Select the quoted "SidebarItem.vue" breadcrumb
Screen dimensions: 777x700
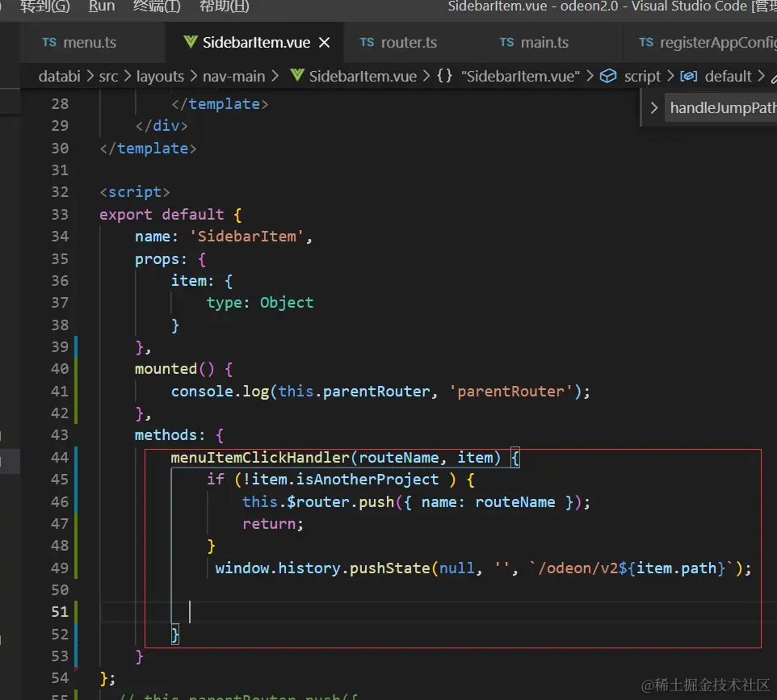click(x=520, y=76)
